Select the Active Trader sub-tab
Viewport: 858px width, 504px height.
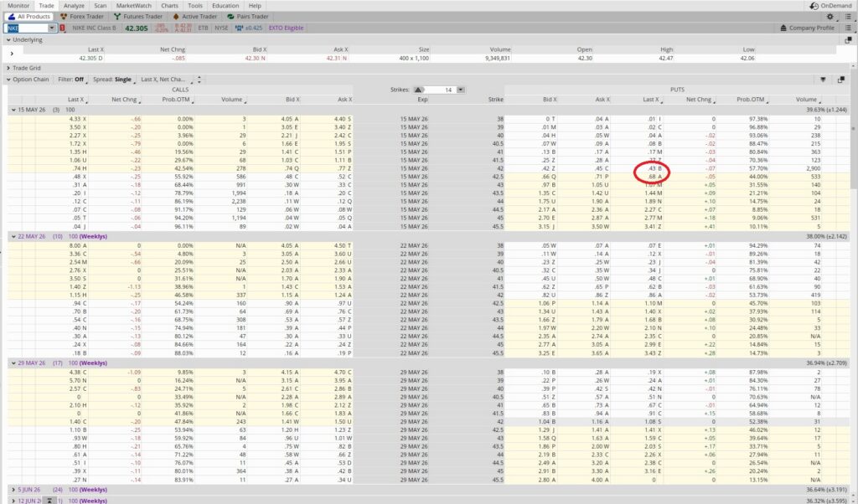click(194, 17)
